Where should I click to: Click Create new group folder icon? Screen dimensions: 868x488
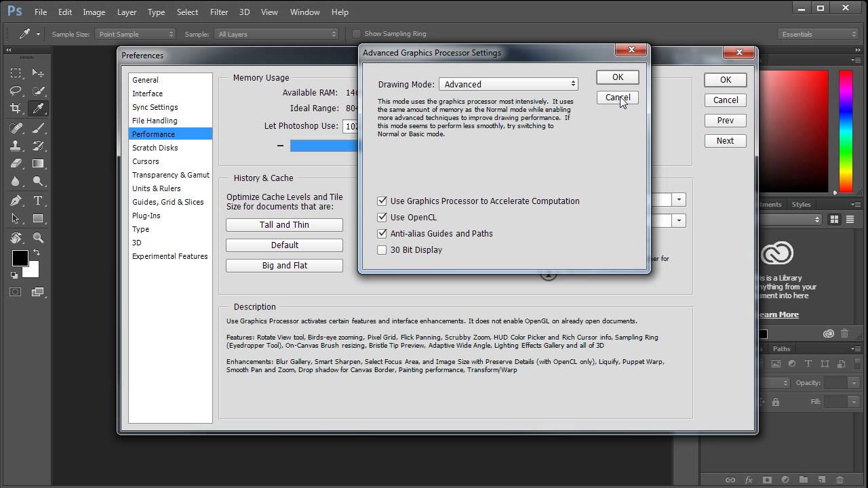(x=804, y=480)
